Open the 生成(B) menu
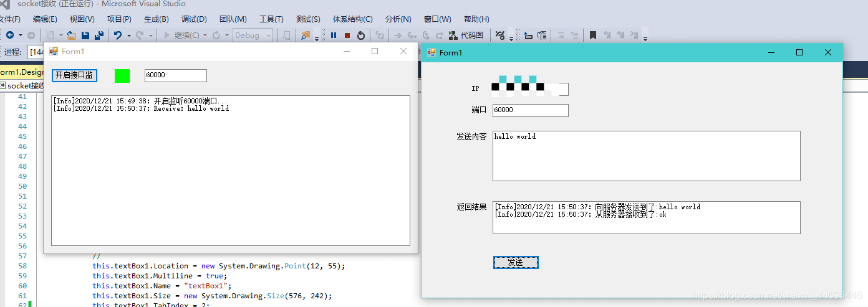Image resolution: width=868 pixels, height=307 pixels. pyautogui.click(x=156, y=19)
